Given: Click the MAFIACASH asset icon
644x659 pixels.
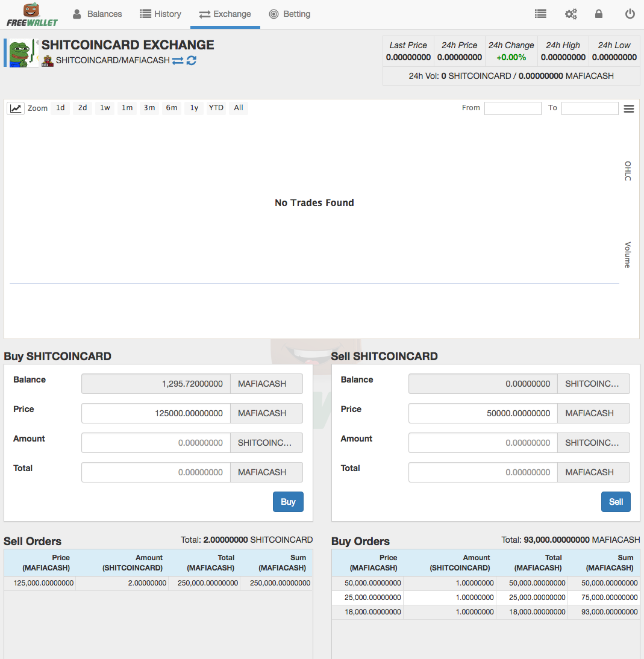Looking at the screenshot, I should point(48,61).
